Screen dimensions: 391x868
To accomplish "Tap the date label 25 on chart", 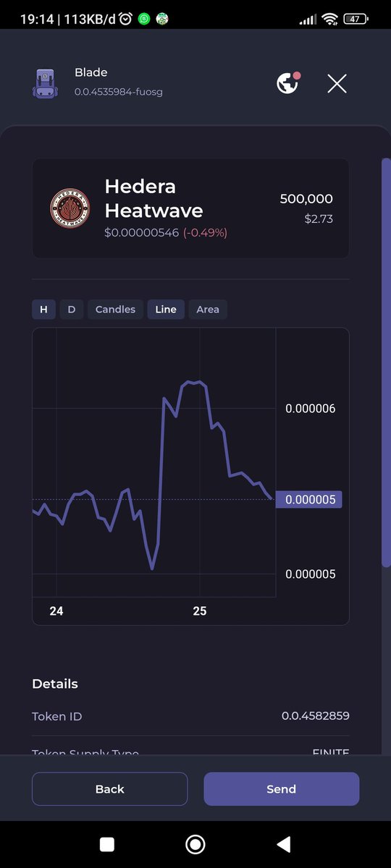I will (x=200, y=611).
